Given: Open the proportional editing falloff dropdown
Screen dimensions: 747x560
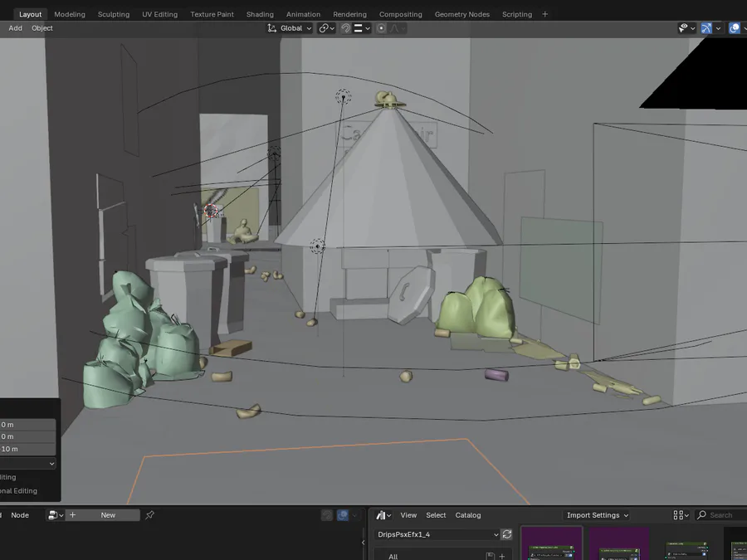Looking at the screenshot, I should [x=397, y=28].
